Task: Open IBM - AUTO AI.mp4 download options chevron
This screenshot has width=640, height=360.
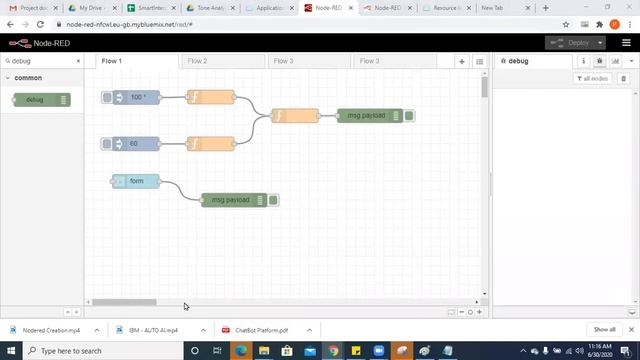Action: [x=203, y=330]
